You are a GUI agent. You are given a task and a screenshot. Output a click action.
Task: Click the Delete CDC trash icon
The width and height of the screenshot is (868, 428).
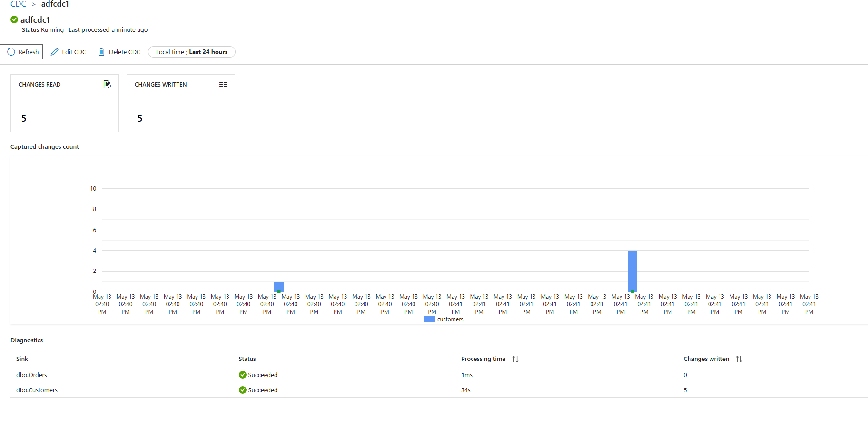[x=101, y=51]
